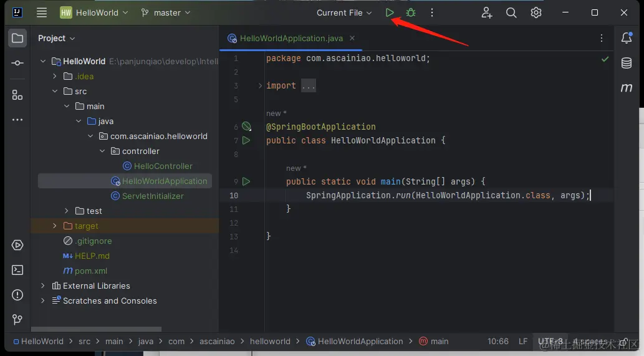Collapse the main folder
This screenshot has height=356, width=644.
click(67, 106)
